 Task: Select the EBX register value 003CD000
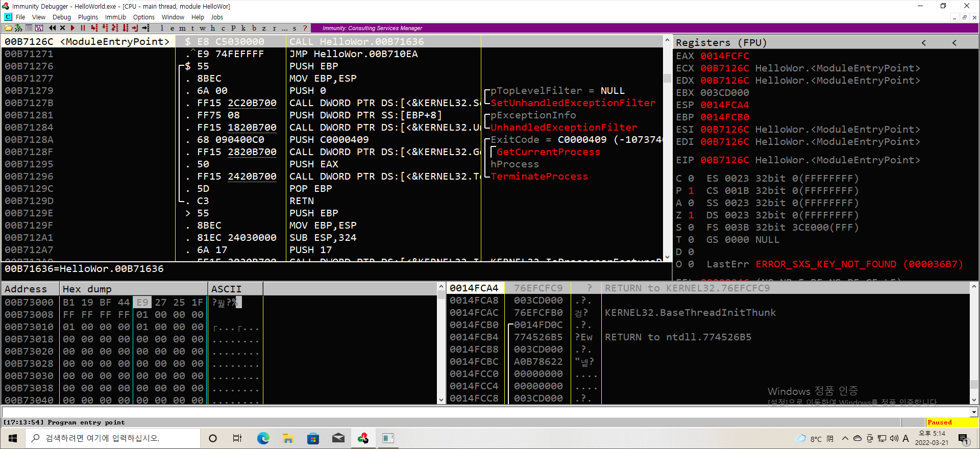[x=725, y=92]
